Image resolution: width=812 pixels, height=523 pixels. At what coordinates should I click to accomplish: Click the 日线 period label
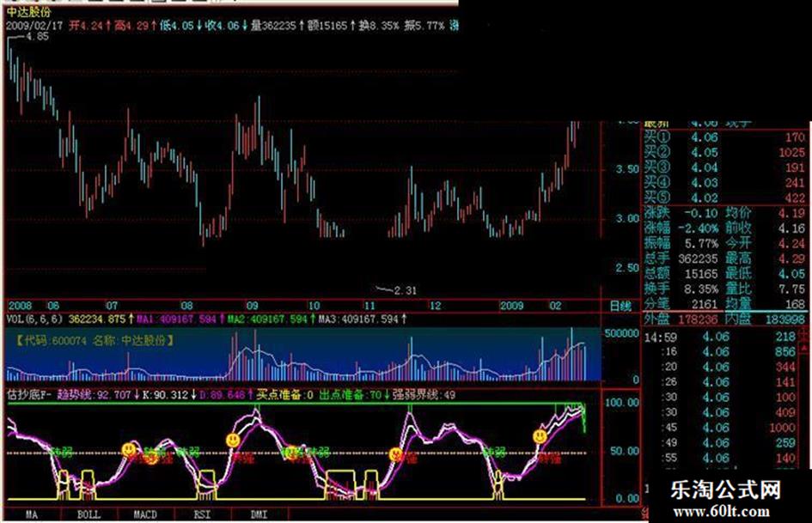(x=620, y=306)
